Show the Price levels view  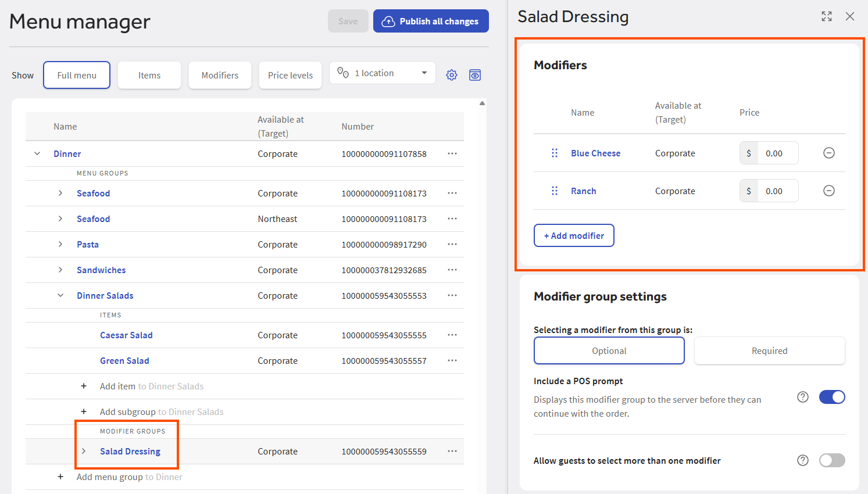click(x=290, y=76)
